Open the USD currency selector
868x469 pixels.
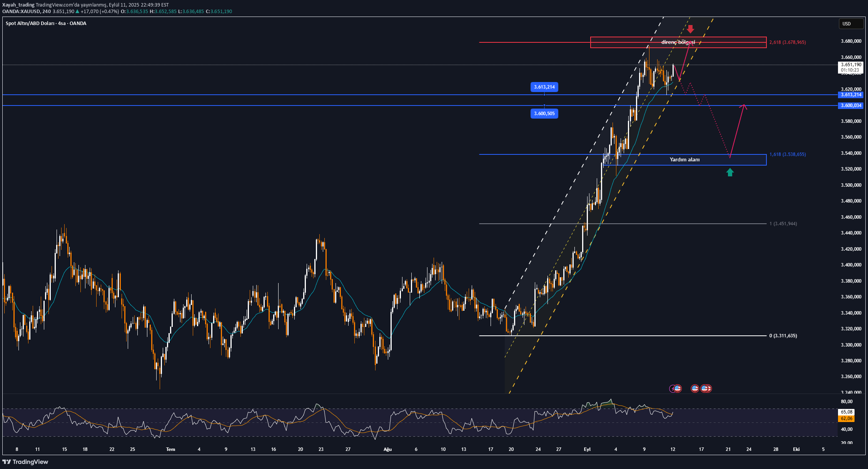click(851, 24)
